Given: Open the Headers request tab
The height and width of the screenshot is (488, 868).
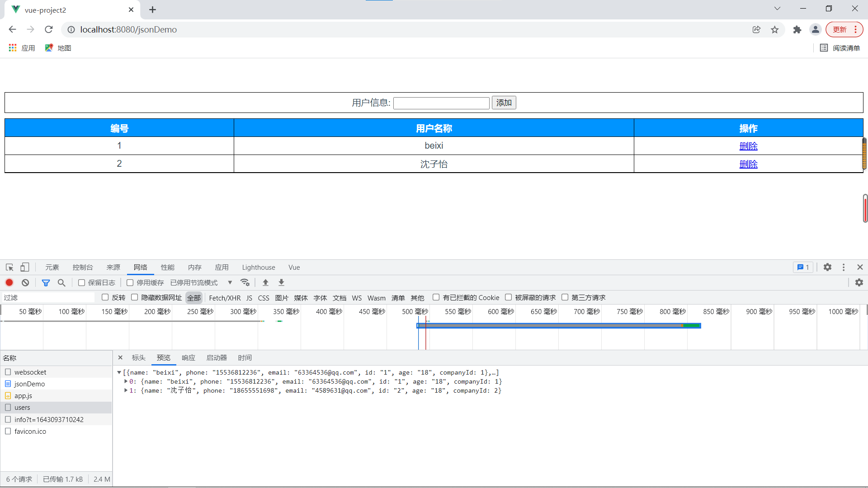Looking at the screenshot, I should (138, 357).
